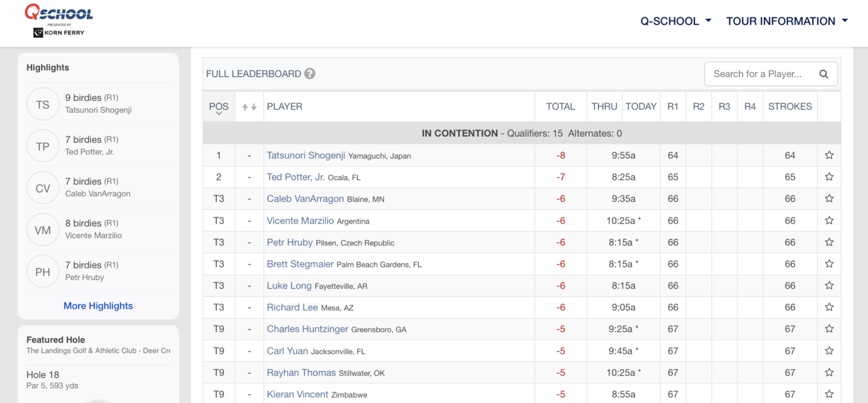Click the PH avatar for Petr Hruby
Viewport: 868px width, 403px height.
(x=43, y=272)
